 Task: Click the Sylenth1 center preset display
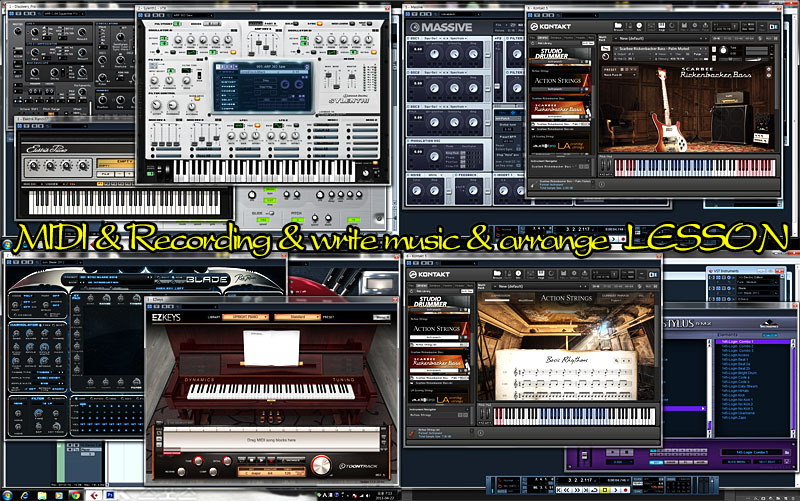263,87
